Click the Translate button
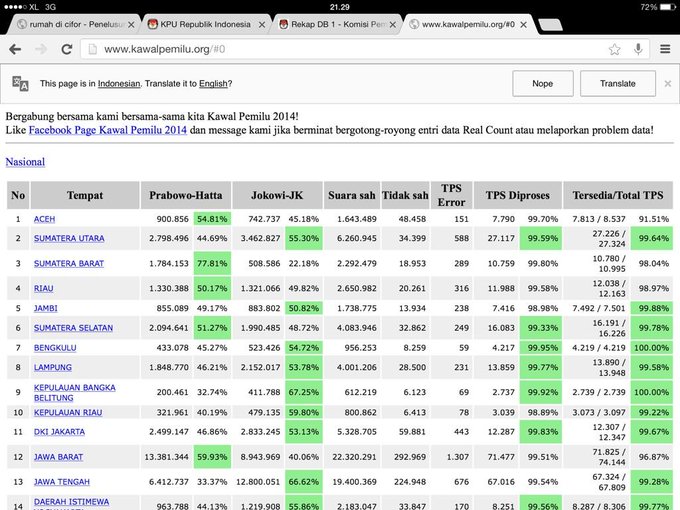This screenshot has width=680, height=510. coord(618,83)
